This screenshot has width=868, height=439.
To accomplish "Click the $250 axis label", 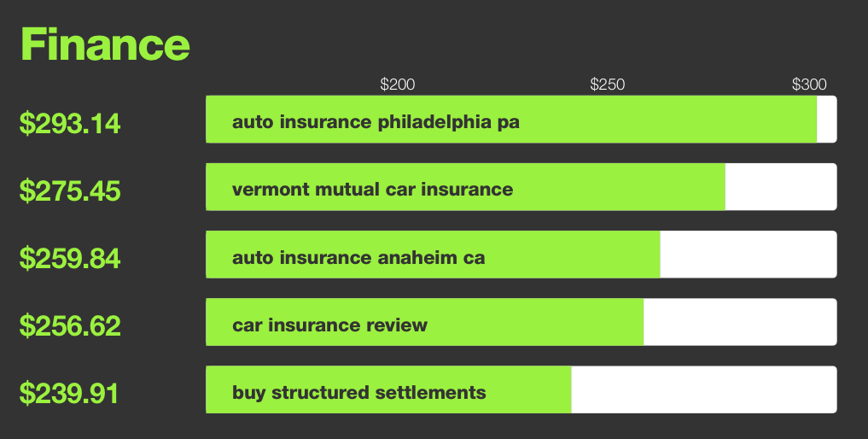I will pyautogui.click(x=608, y=85).
